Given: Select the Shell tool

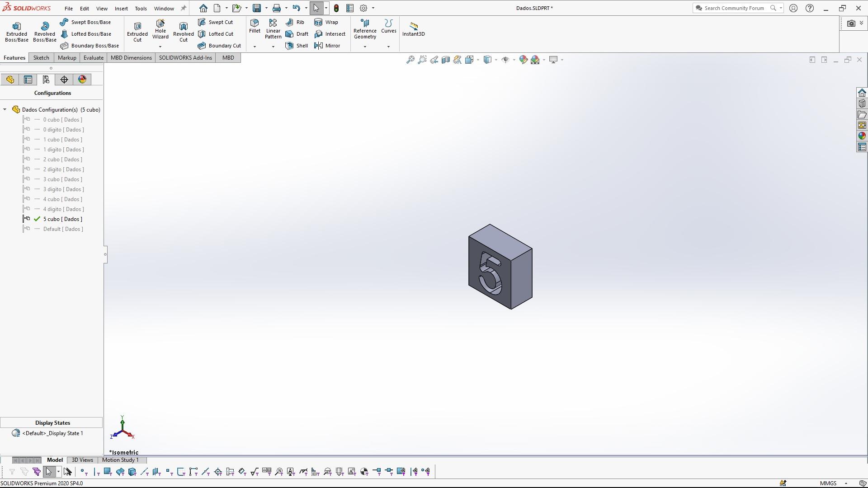Looking at the screenshot, I should pos(297,46).
